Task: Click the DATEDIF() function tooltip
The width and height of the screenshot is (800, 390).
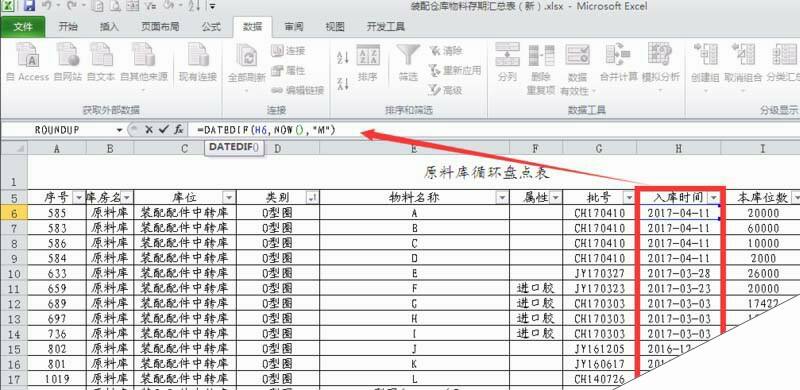Action: (234, 148)
